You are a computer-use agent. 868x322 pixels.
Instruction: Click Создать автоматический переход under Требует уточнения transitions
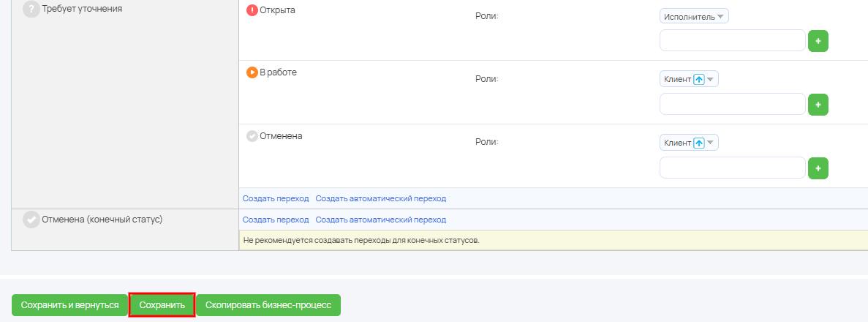[x=380, y=198]
